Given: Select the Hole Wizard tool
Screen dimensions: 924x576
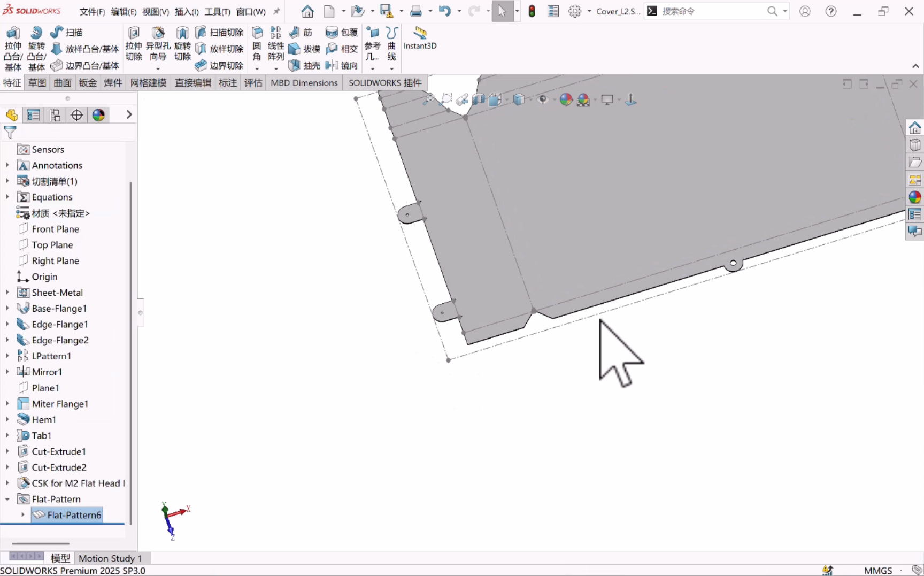Looking at the screenshot, I should click(x=158, y=34).
